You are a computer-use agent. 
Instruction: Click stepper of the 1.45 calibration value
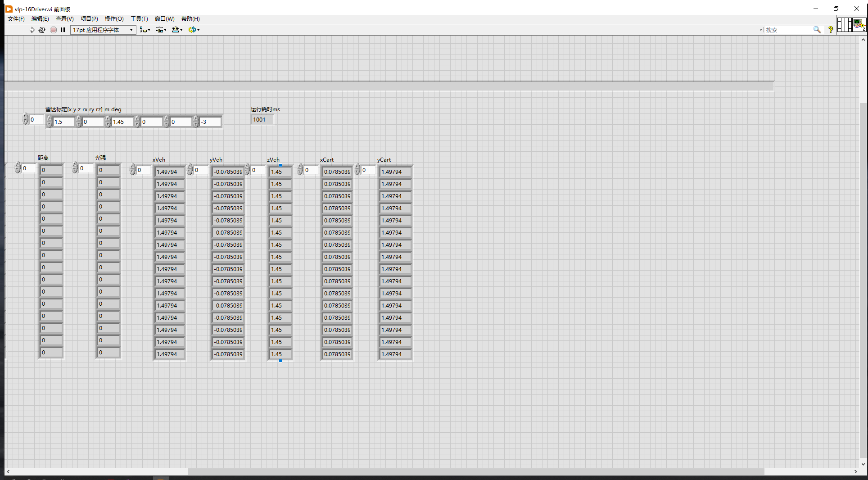point(108,122)
